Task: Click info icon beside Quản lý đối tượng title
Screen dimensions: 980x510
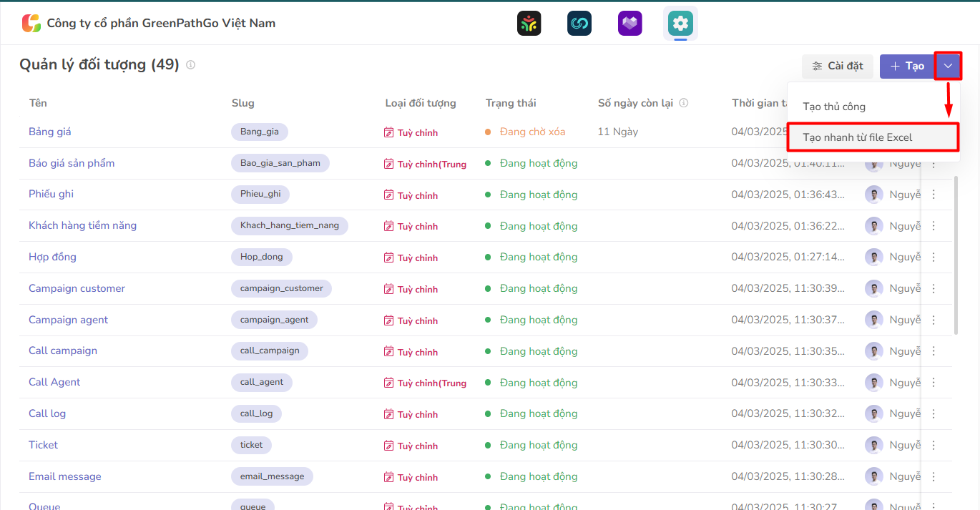Action: pyautogui.click(x=190, y=65)
